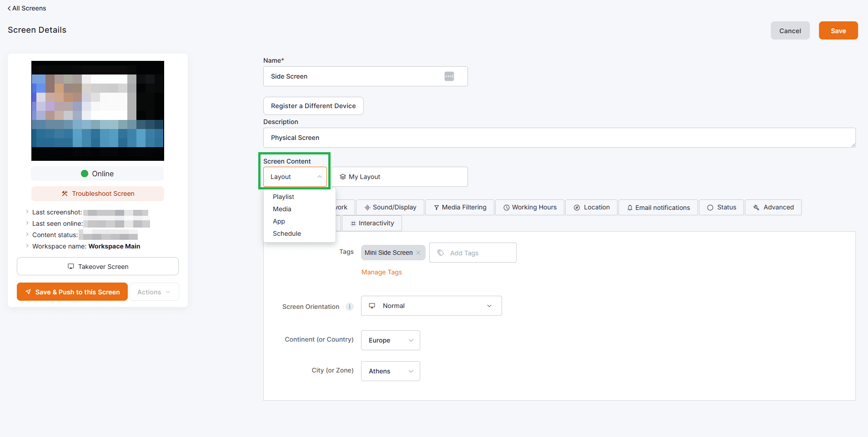The width and height of the screenshot is (868, 437).
Task: Open the Email notifications tab
Action: tap(658, 208)
